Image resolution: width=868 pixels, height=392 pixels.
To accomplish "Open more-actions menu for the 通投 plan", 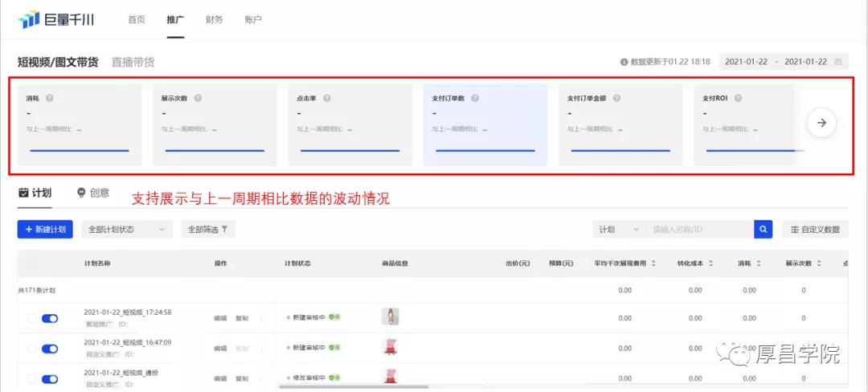I will (261, 378).
